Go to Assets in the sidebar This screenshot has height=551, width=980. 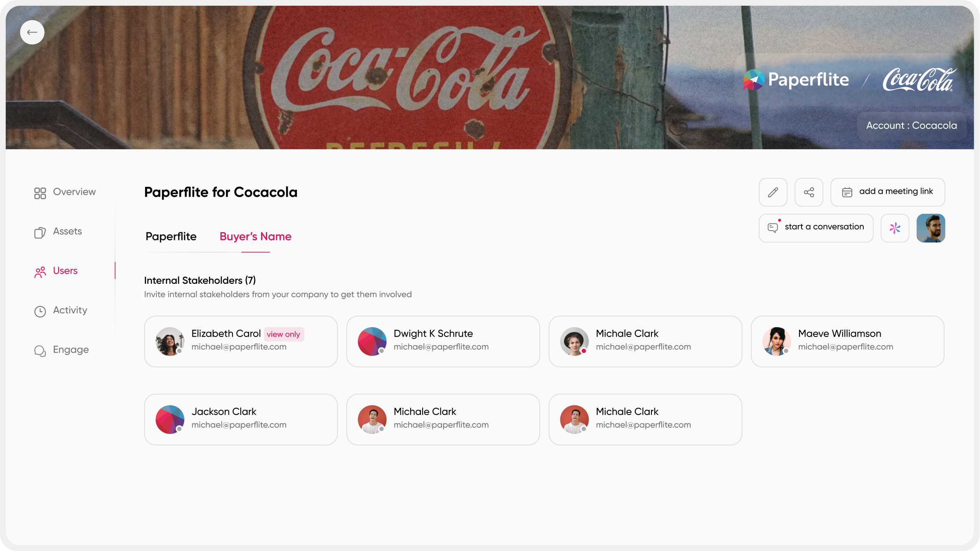[58, 232]
